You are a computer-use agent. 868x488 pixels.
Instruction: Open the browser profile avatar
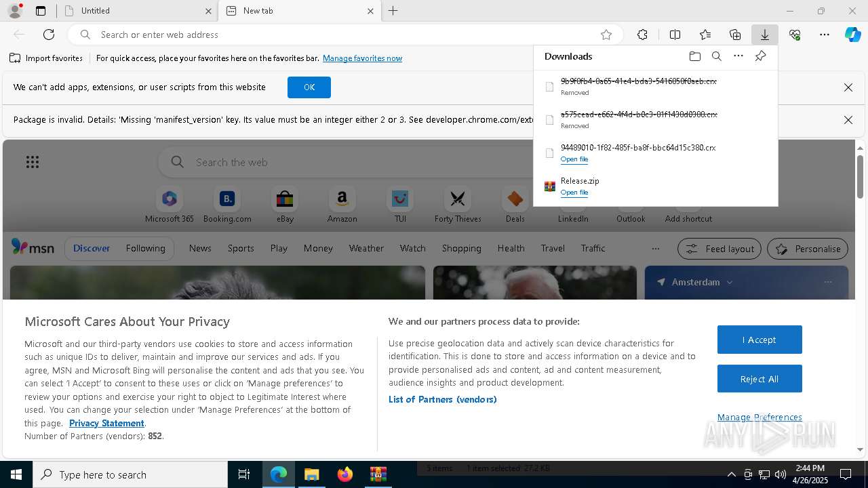tap(14, 11)
